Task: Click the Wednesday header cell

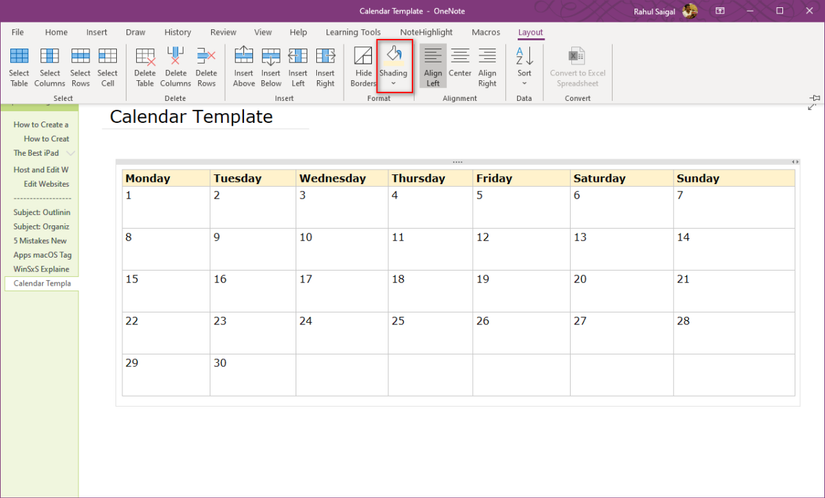Action: click(342, 178)
